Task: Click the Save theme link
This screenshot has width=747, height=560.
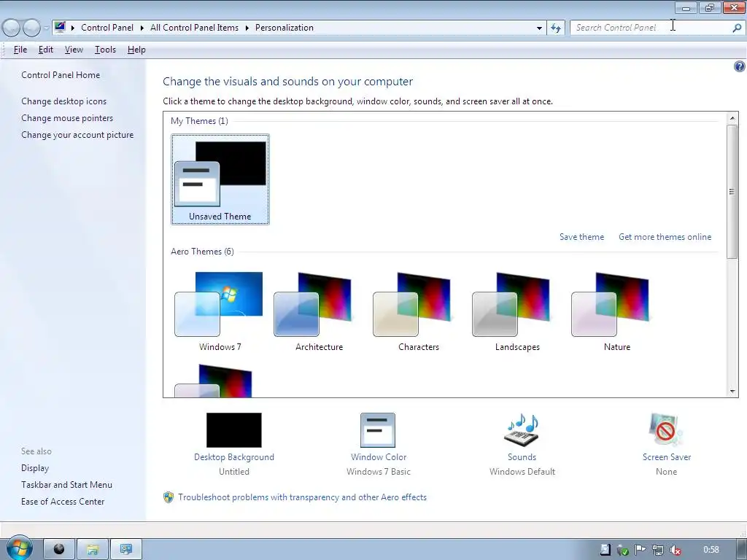Action: pyautogui.click(x=581, y=237)
